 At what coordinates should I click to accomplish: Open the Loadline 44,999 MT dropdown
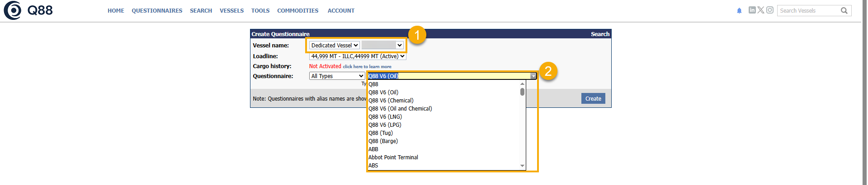tap(358, 56)
